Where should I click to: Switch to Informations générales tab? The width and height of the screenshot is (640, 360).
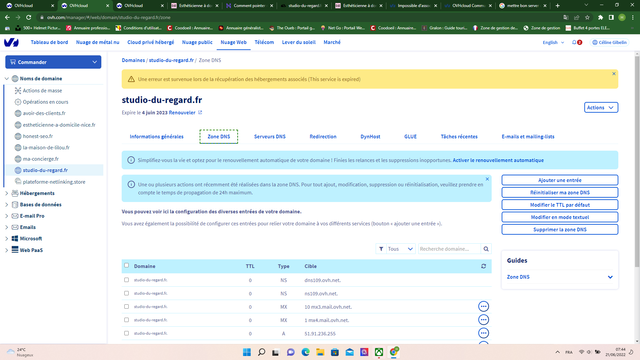(x=156, y=137)
